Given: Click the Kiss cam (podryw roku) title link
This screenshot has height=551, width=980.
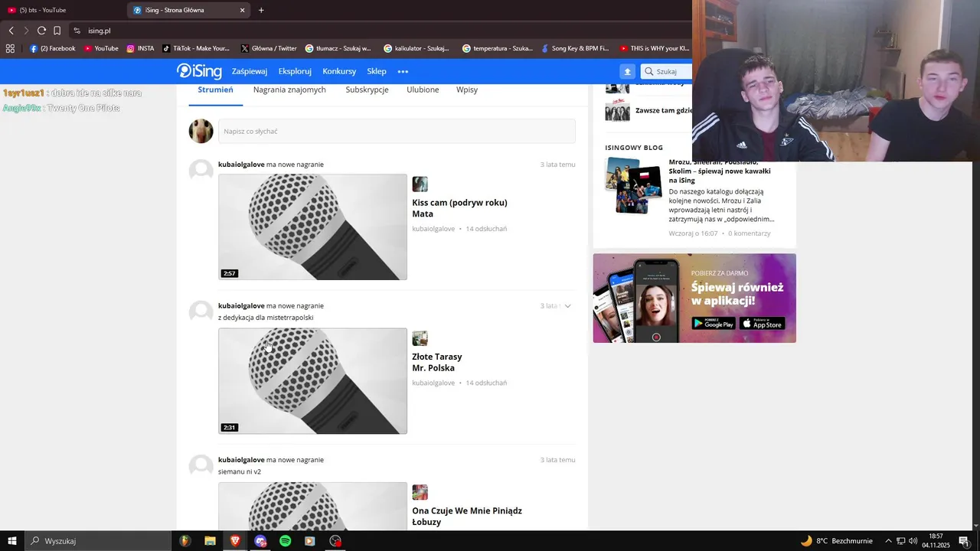Looking at the screenshot, I should click(x=459, y=203).
